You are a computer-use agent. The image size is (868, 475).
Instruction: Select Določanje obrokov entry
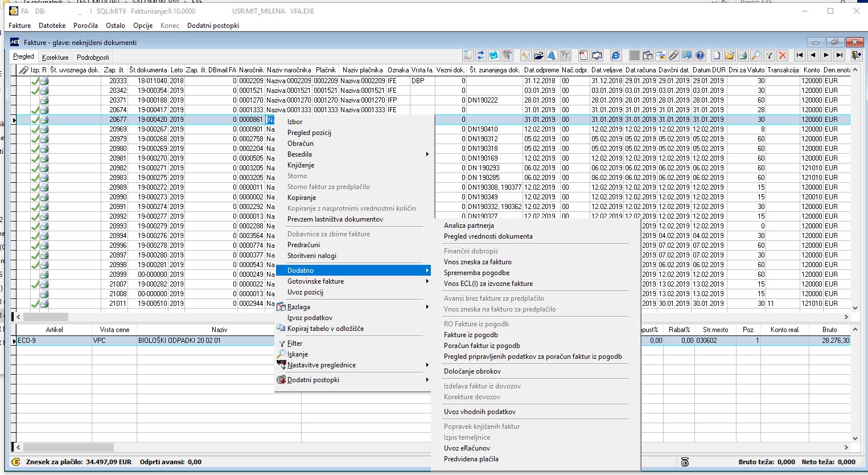click(x=472, y=371)
